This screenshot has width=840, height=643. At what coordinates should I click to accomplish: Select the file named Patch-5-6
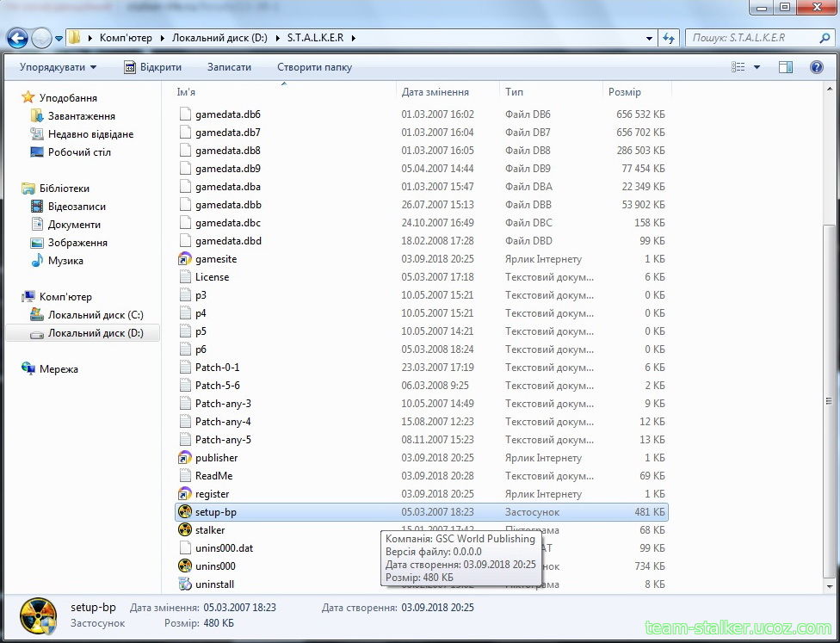click(218, 386)
